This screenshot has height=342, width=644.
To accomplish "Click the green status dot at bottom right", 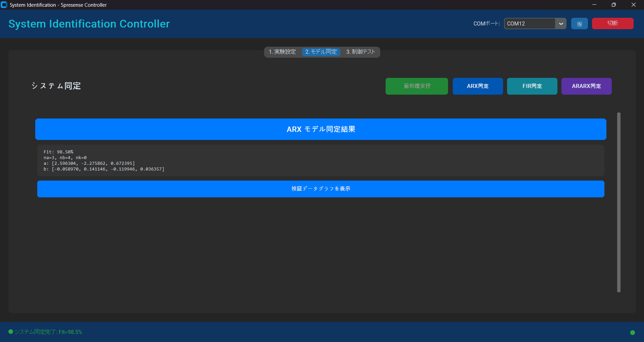I will point(632,332).
